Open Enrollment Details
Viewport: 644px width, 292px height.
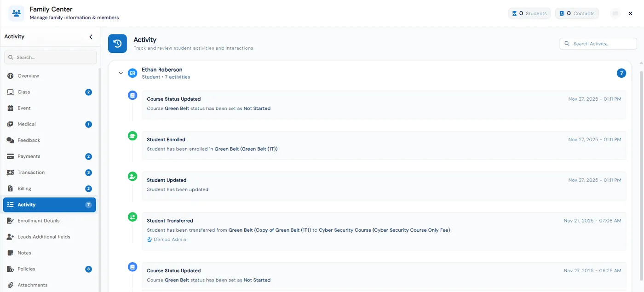(50, 221)
